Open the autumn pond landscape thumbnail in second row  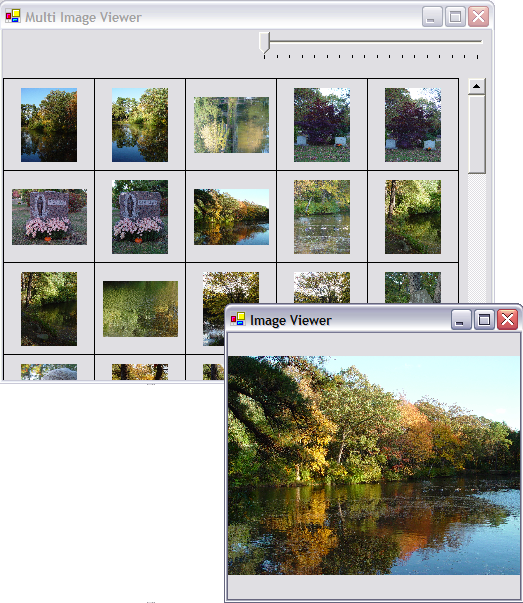(232, 217)
